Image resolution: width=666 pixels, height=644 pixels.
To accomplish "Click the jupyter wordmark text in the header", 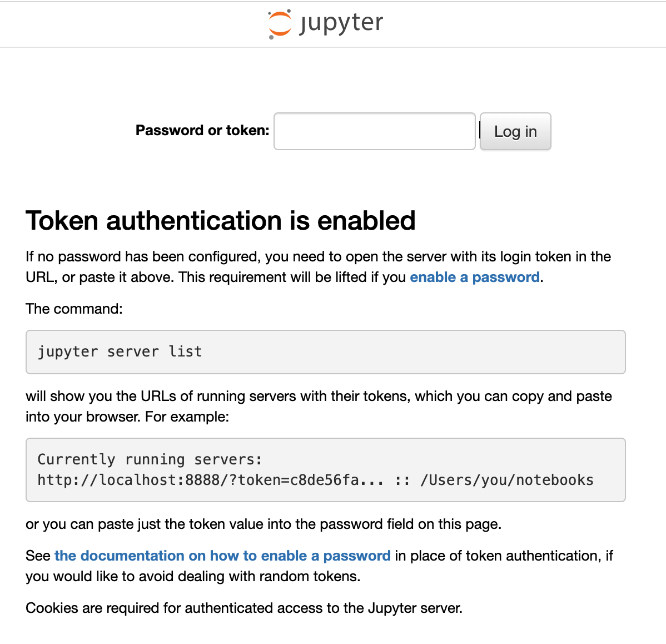I will [341, 23].
